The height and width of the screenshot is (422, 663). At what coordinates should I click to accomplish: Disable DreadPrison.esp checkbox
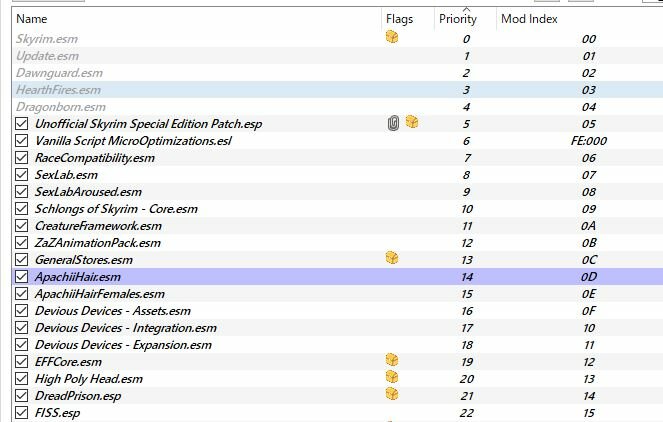point(22,395)
